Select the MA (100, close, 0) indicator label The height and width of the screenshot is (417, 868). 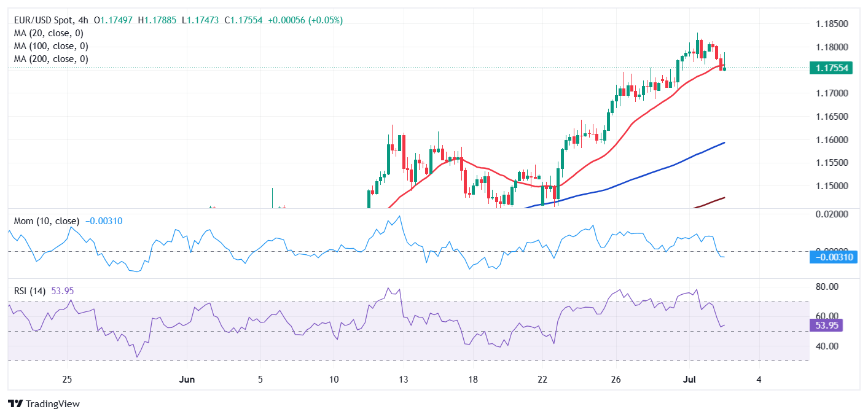click(51, 46)
